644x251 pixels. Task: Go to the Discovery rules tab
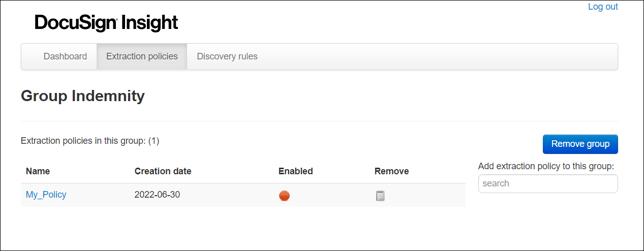[227, 56]
